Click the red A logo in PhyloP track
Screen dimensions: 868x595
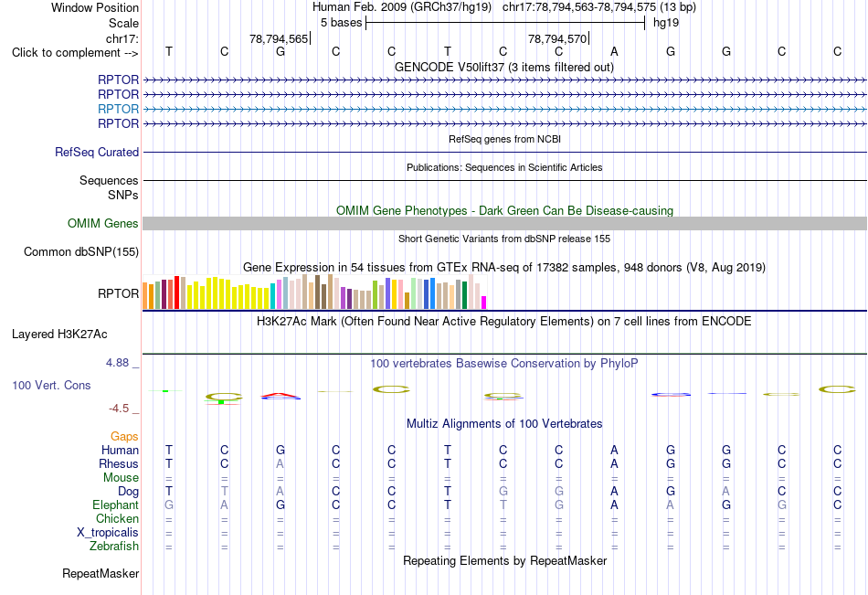point(281,396)
